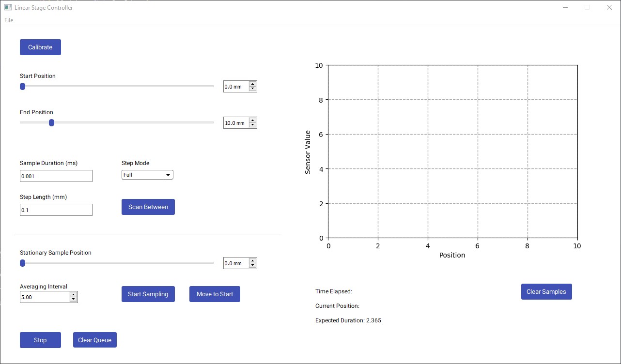The width and height of the screenshot is (621, 364).
Task: Click the Position x-axis label on the plot
Action: tap(452, 255)
